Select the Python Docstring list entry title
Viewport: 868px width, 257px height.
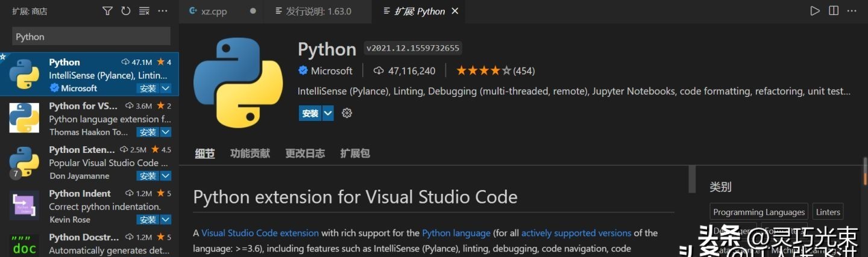coord(83,237)
